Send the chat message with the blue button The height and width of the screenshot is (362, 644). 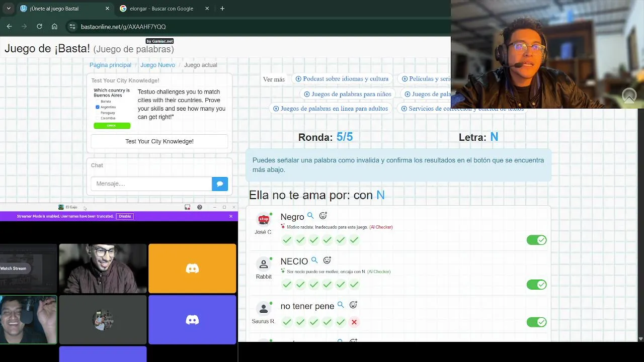[x=220, y=184]
